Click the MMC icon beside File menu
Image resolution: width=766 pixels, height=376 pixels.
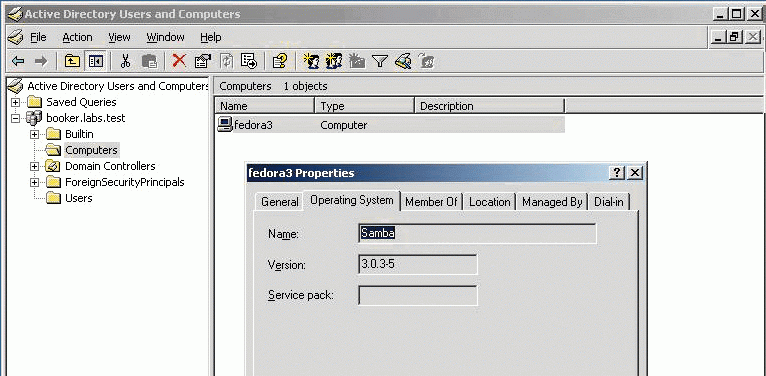[16, 37]
